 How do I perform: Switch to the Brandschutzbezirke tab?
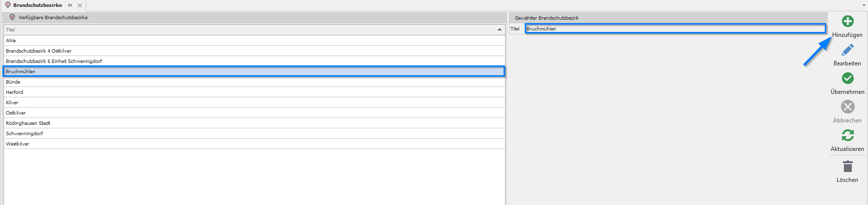[x=37, y=5]
